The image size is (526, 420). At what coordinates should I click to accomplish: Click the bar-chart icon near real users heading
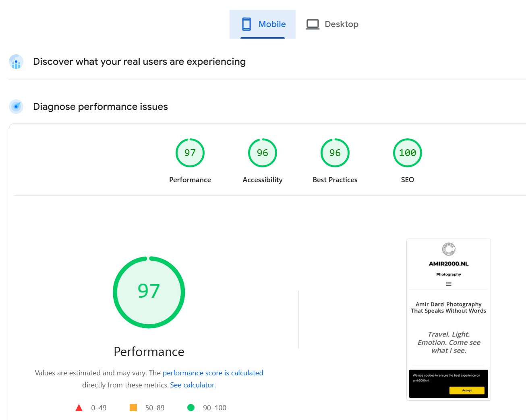click(x=16, y=62)
